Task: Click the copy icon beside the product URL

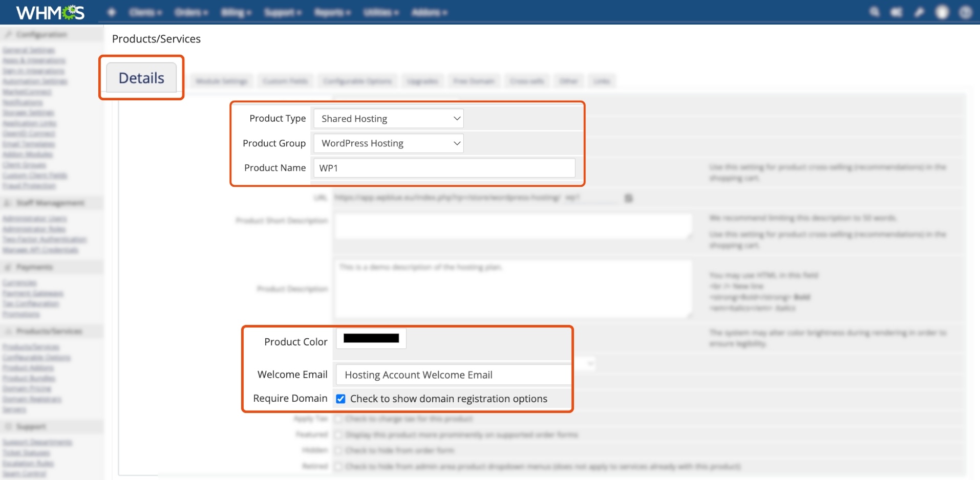Action: click(x=629, y=198)
